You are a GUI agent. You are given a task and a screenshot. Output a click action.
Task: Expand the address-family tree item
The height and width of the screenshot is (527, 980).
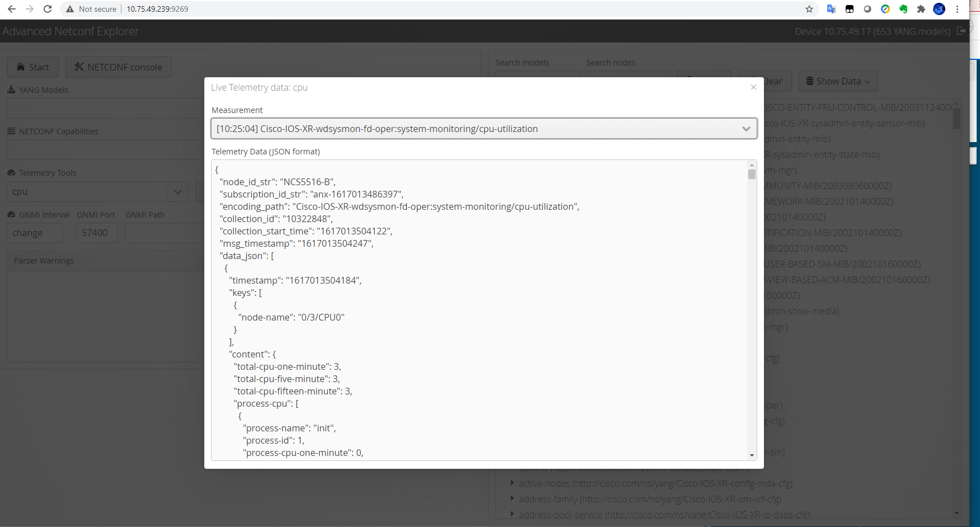click(x=512, y=498)
